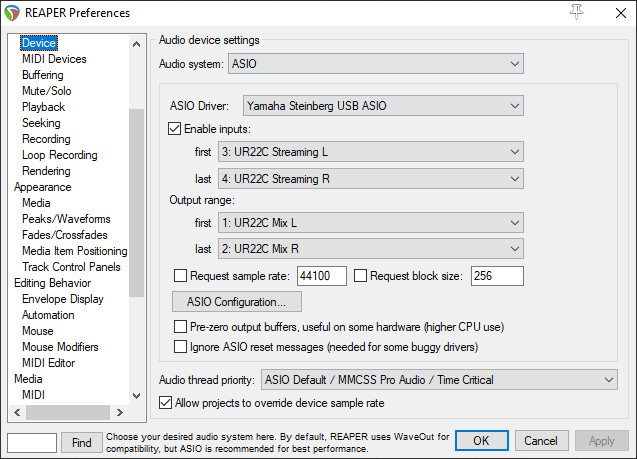637x459 pixels.
Task: Click the block size field showing 256
Action: click(x=497, y=276)
